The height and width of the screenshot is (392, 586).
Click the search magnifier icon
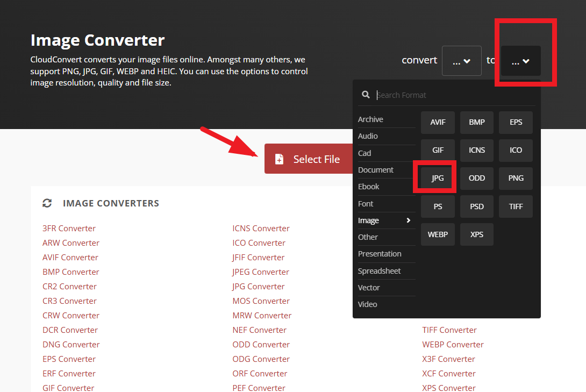point(366,95)
